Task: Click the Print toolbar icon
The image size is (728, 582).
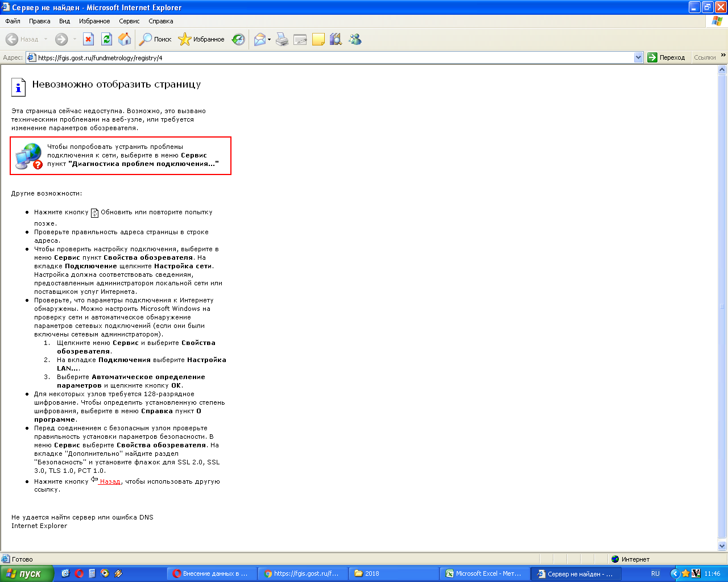Action: coord(282,39)
